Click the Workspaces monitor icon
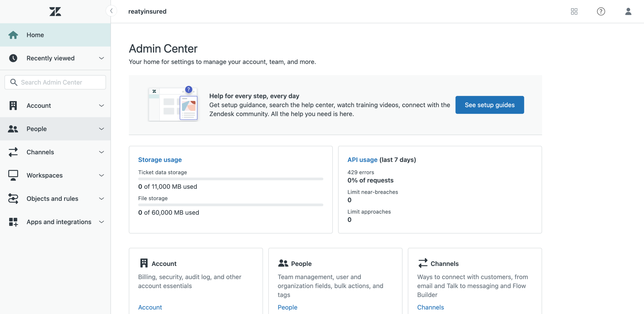Image resolution: width=644 pixels, height=314 pixels. pos(13,175)
